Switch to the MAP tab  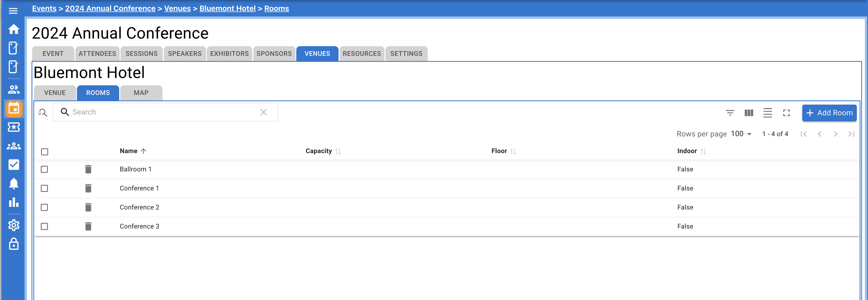(141, 93)
